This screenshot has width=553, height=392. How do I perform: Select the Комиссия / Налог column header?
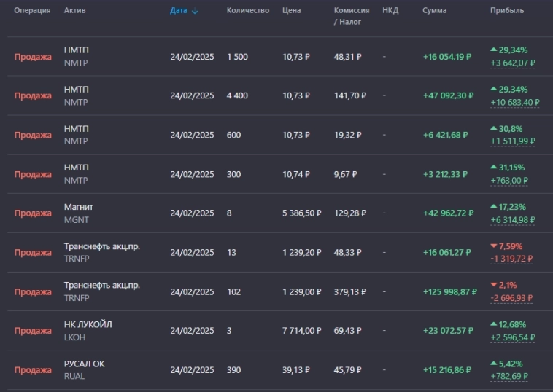[x=352, y=16]
